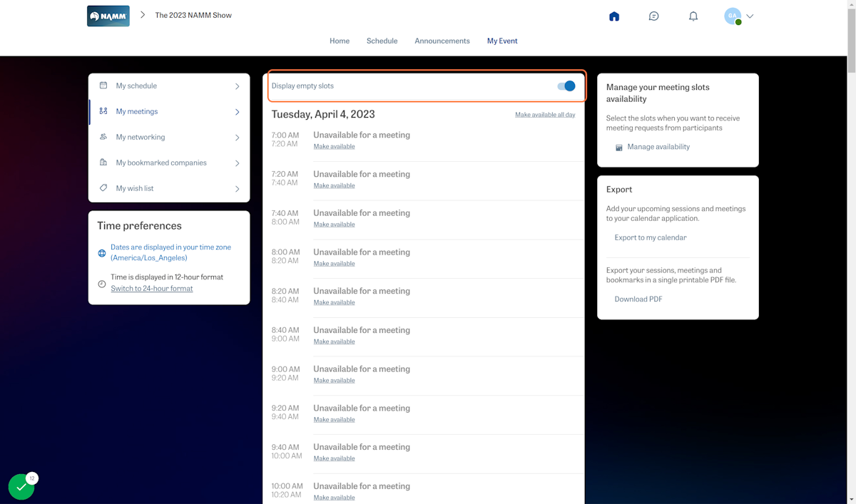Click the Download PDF button

tap(638, 299)
